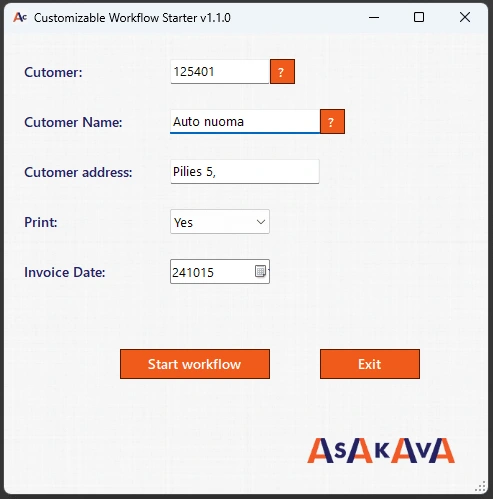Click the Print label

(x=41, y=222)
